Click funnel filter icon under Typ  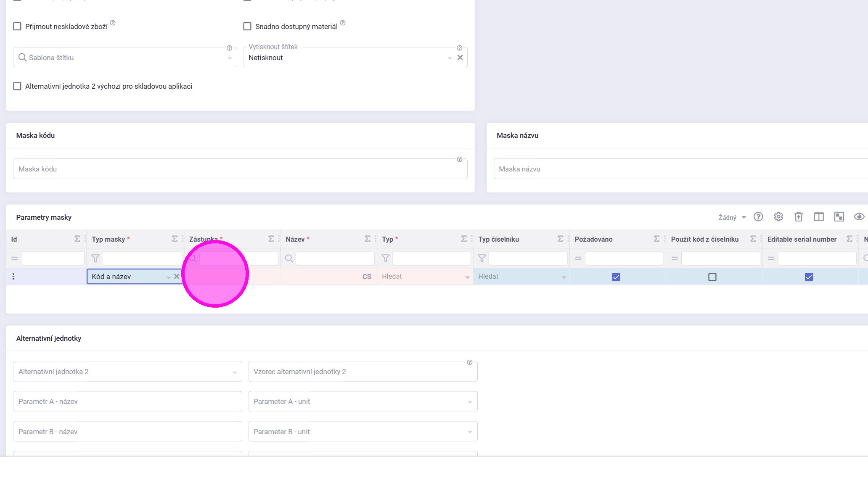(385, 258)
